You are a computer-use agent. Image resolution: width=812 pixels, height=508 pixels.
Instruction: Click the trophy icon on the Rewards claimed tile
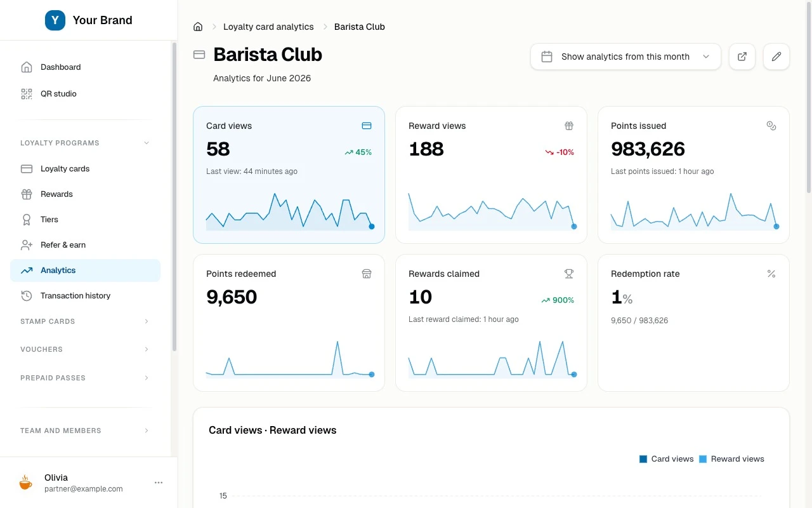(x=569, y=274)
